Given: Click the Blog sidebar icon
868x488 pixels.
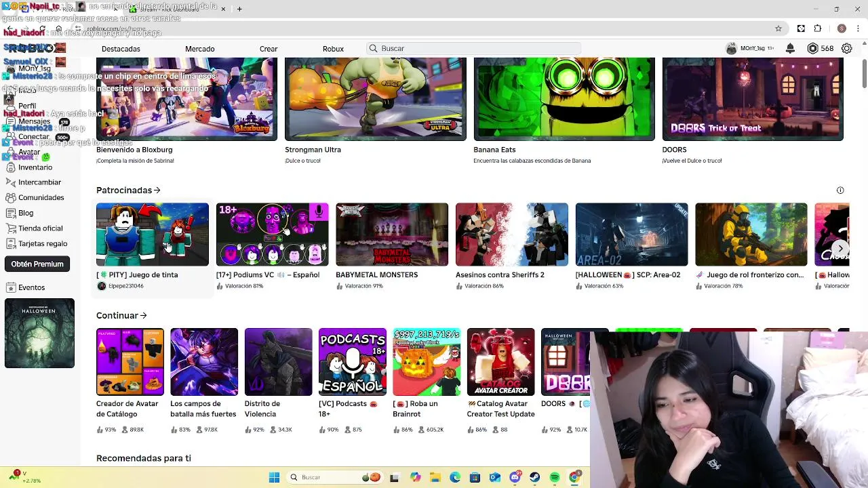Looking at the screenshot, I should (x=11, y=213).
